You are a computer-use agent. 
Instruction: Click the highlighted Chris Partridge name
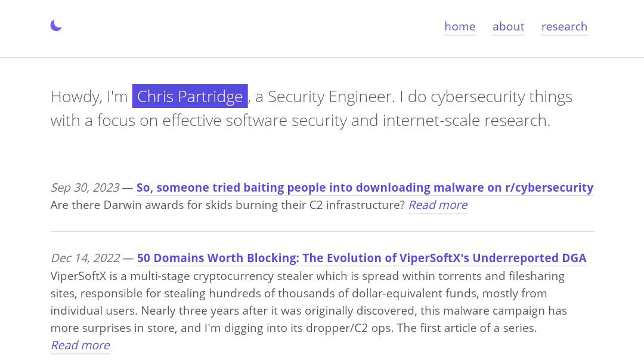[190, 96]
